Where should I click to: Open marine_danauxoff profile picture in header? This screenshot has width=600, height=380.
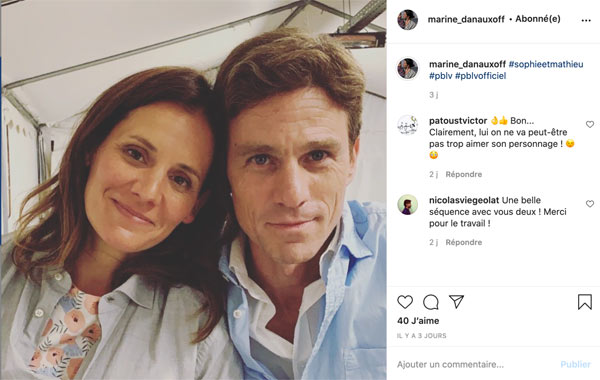(x=408, y=20)
